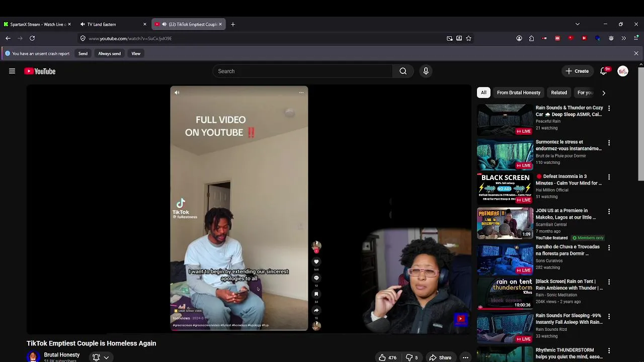
Task: Open options for Rain on Tent video
Action: tap(609, 282)
